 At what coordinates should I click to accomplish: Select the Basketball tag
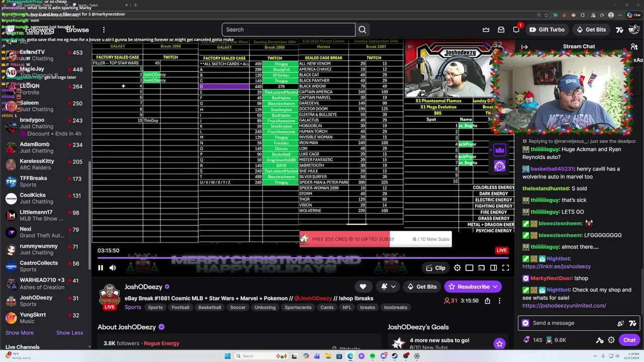tap(210, 307)
